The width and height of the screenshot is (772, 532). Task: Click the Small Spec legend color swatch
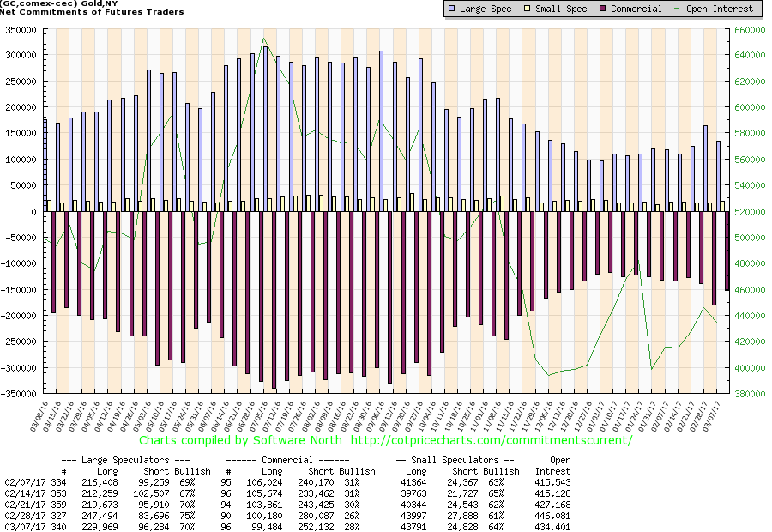532,9
